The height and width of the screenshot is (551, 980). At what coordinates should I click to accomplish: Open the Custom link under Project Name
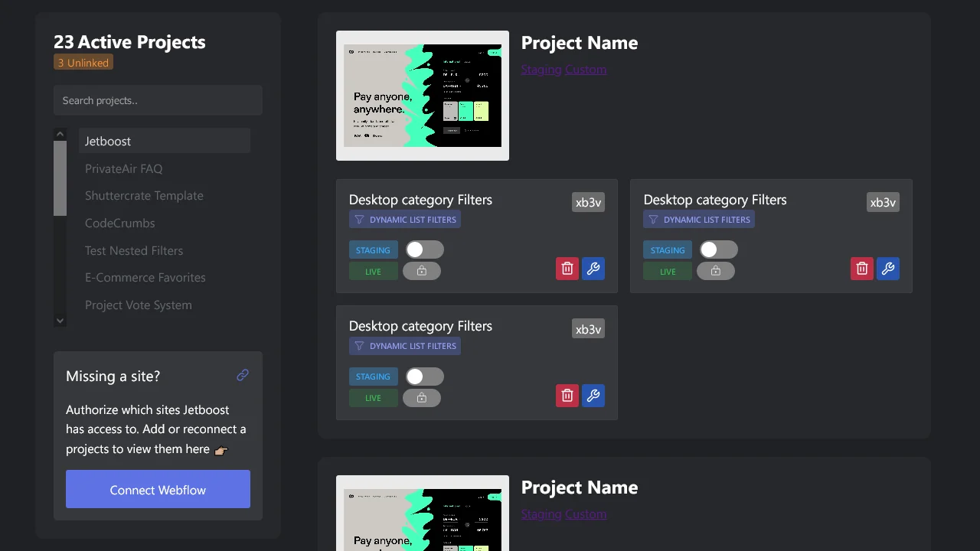[x=586, y=69]
